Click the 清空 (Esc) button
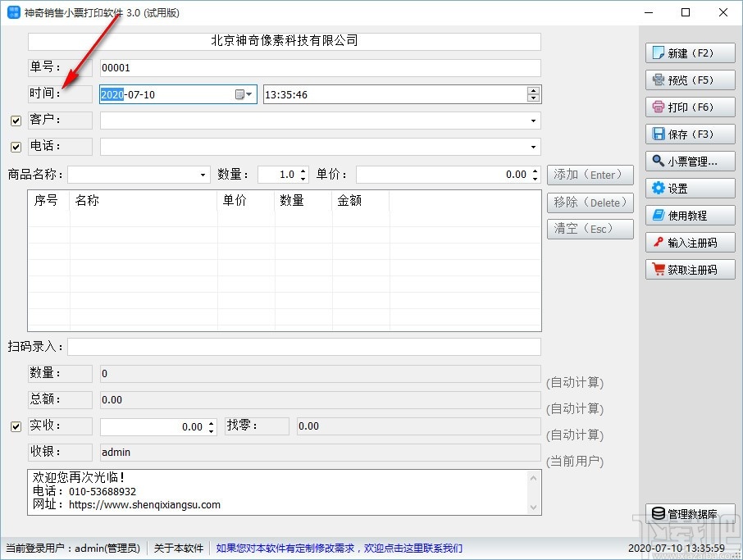743x560 pixels. pyautogui.click(x=590, y=229)
